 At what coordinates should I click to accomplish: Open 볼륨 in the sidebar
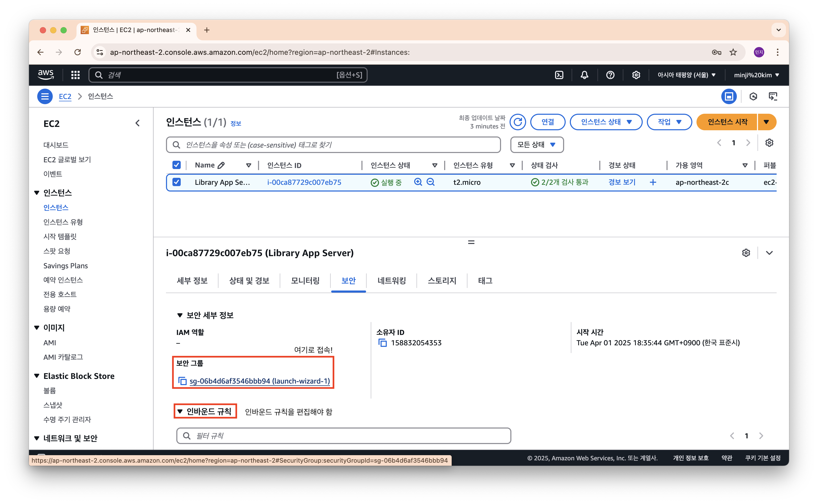click(x=50, y=391)
